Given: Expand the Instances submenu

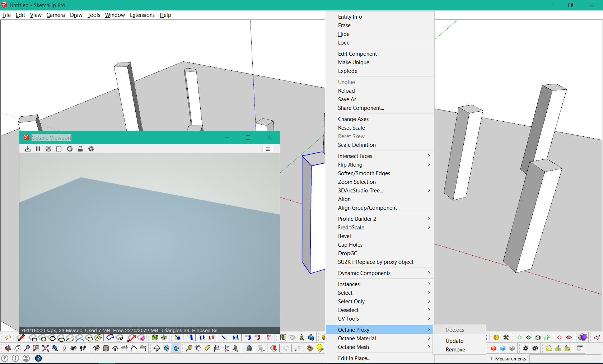Looking at the screenshot, I should (x=380, y=284).
